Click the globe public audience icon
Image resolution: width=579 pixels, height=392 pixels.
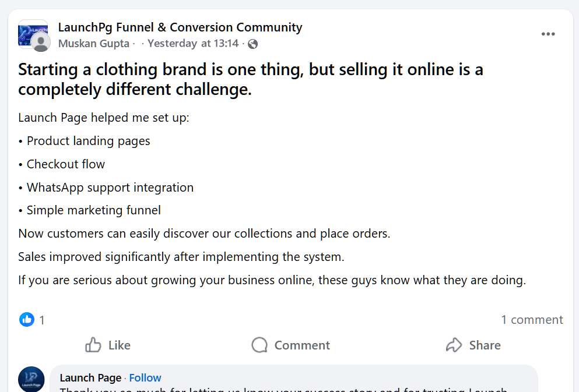[x=252, y=44]
